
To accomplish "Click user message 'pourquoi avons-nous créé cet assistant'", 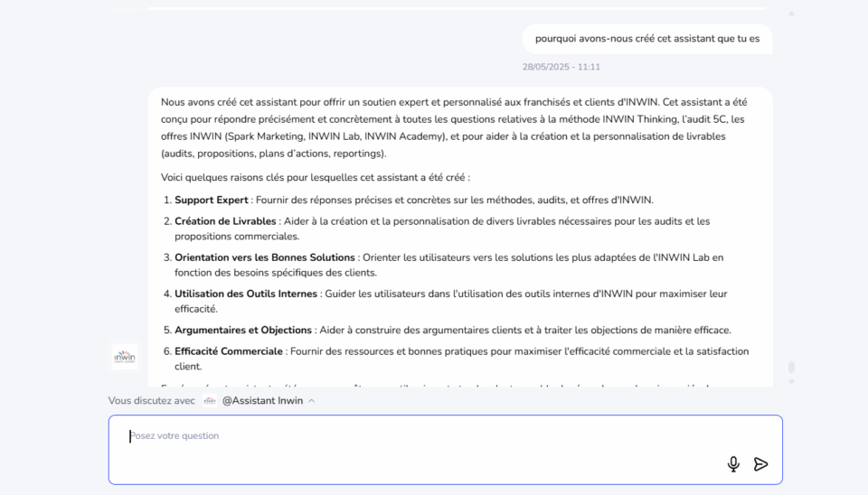I will pos(647,39).
